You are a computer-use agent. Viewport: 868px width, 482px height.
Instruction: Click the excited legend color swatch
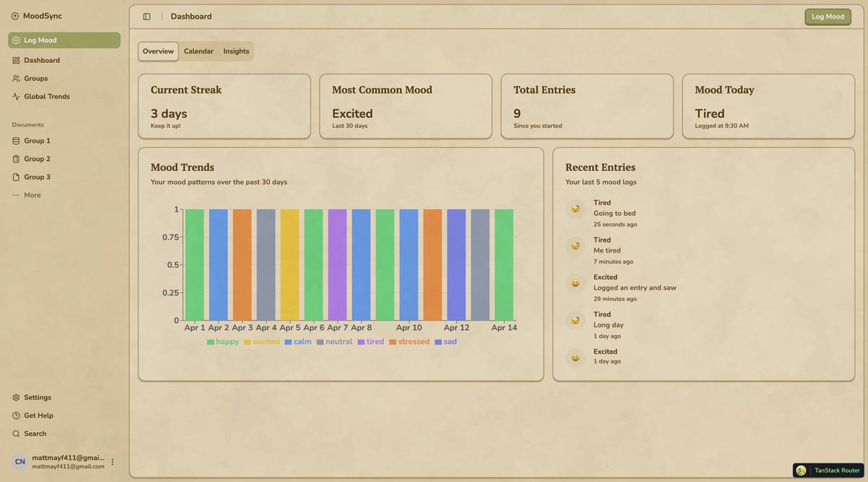pyautogui.click(x=247, y=342)
